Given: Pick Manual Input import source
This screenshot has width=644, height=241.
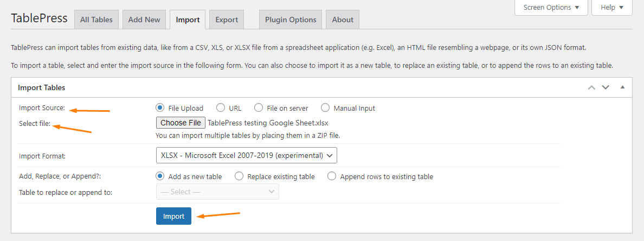Looking at the screenshot, I should point(325,108).
